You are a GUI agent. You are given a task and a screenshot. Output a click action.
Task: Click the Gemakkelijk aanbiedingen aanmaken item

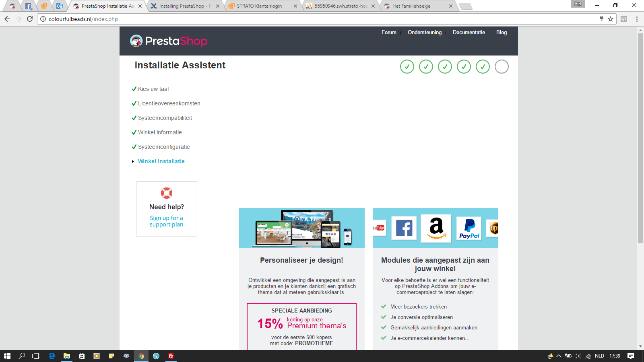(434, 327)
